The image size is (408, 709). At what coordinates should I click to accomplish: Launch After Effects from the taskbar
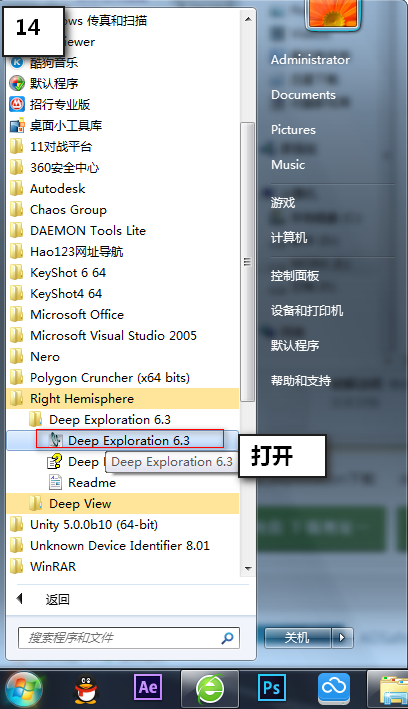point(147,687)
